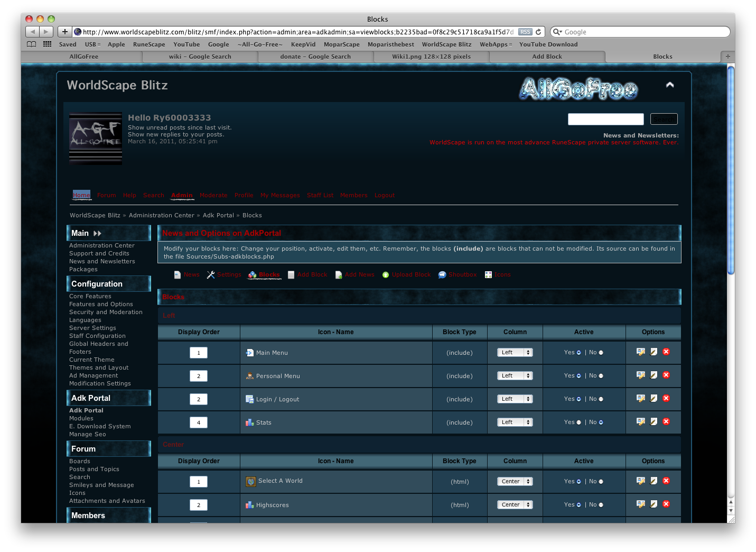Open the Logout menu item
756x552 pixels.
click(385, 196)
